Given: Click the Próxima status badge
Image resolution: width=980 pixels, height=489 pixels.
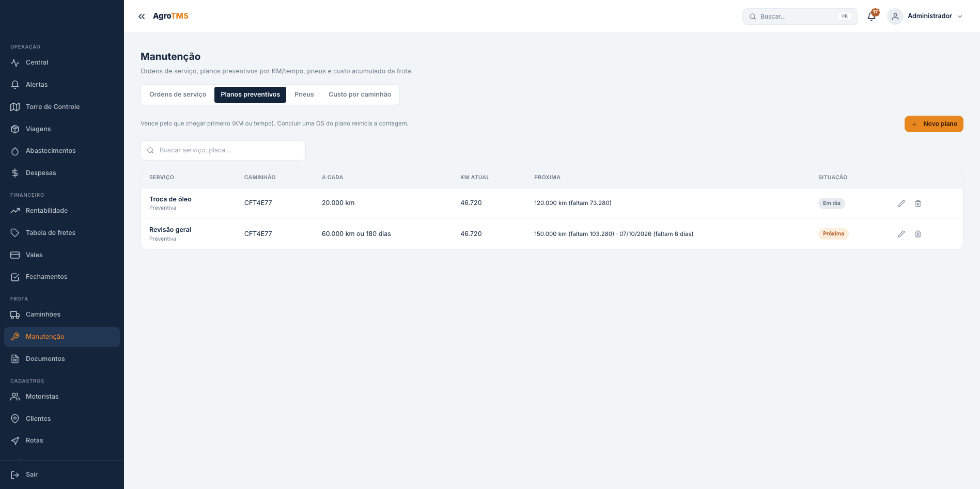Looking at the screenshot, I should tap(833, 234).
